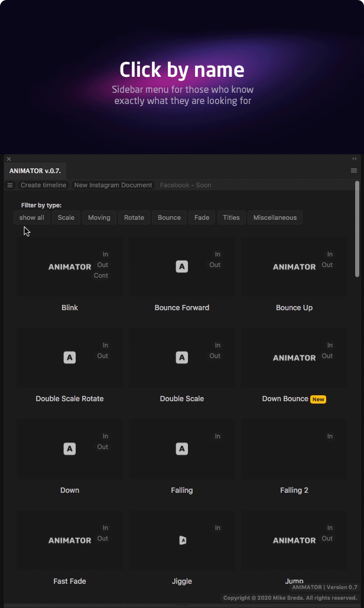Filter animations by Scale type
This screenshot has width=364, height=608.
(66, 217)
